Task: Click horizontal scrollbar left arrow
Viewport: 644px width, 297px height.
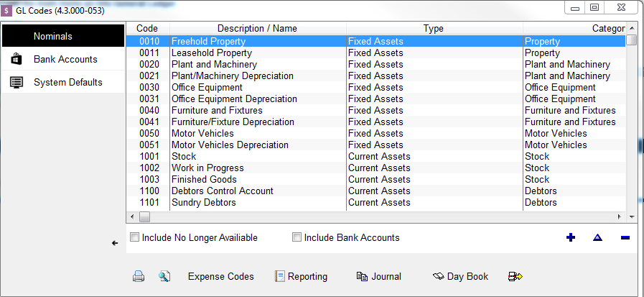Action: pos(132,216)
